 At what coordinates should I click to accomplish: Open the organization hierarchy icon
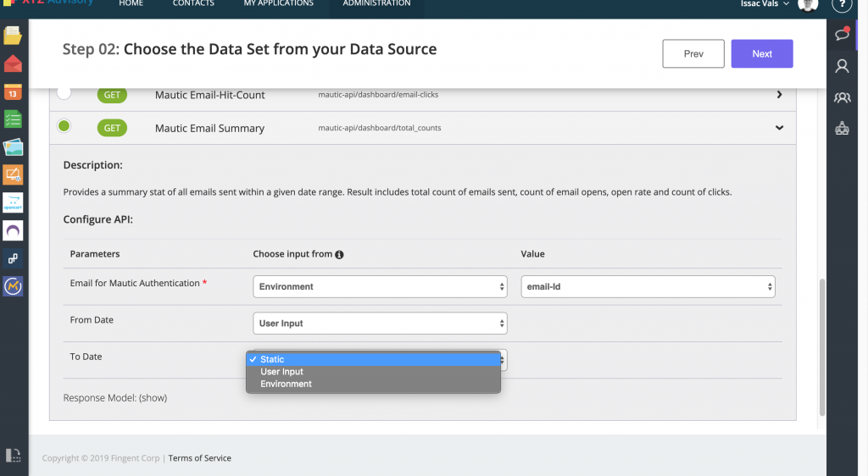pos(842,129)
